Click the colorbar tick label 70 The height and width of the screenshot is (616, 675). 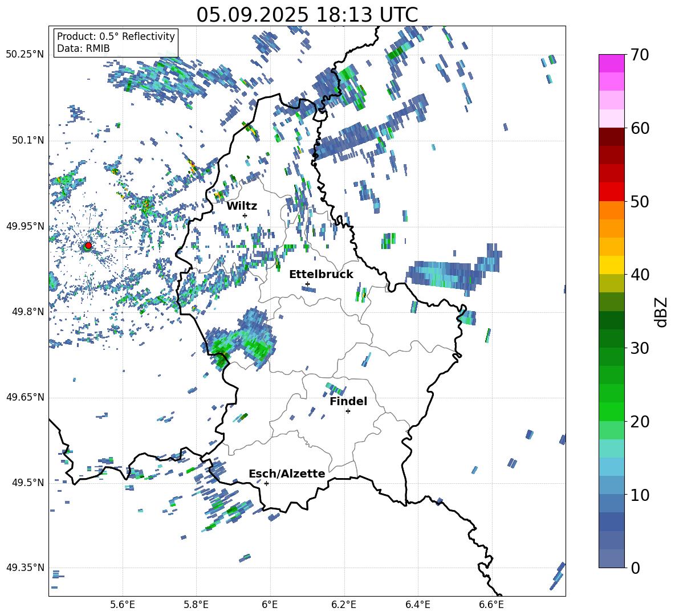[639, 55]
